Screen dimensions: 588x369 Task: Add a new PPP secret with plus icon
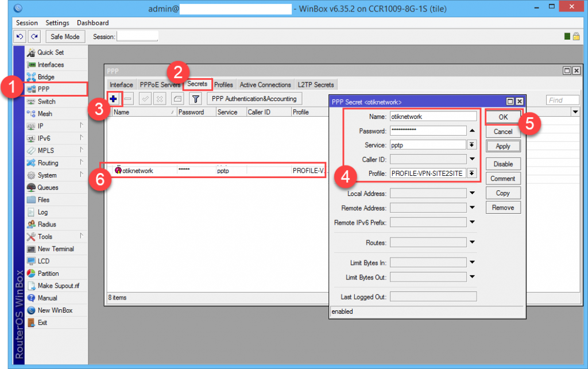113,99
